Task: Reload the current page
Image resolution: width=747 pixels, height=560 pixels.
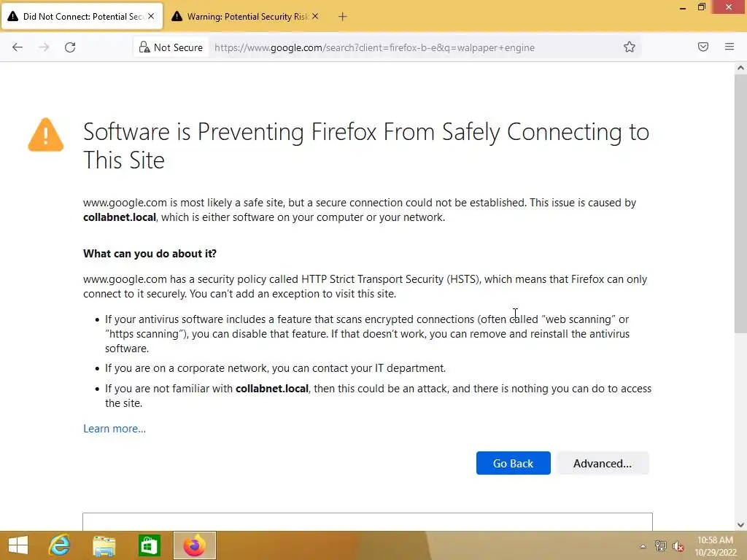Action: pyautogui.click(x=70, y=47)
